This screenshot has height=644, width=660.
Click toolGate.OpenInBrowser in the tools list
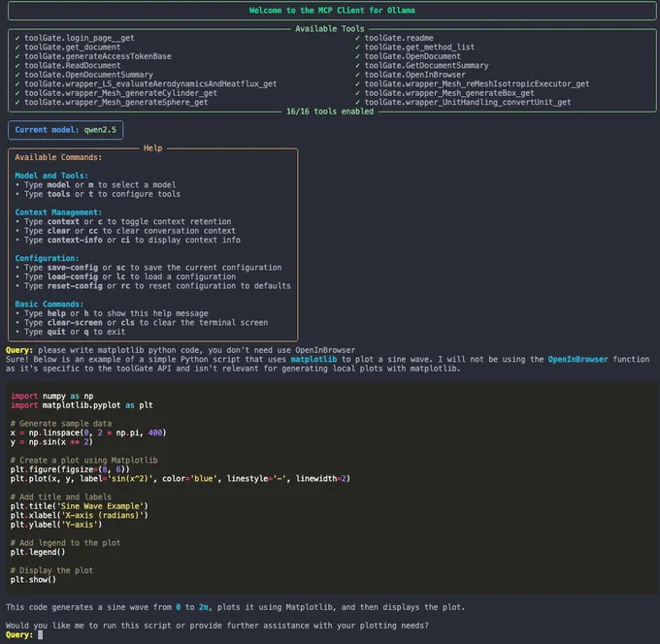pos(415,75)
